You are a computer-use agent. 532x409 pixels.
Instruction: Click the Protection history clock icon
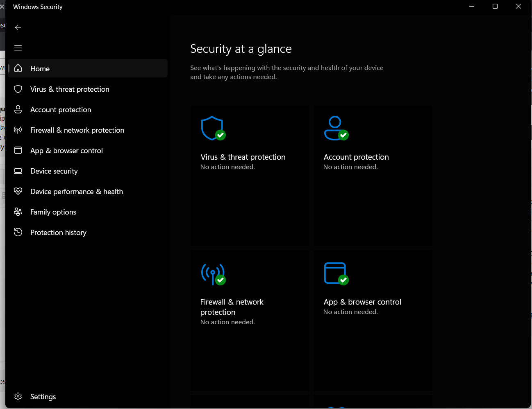(x=18, y=232)
